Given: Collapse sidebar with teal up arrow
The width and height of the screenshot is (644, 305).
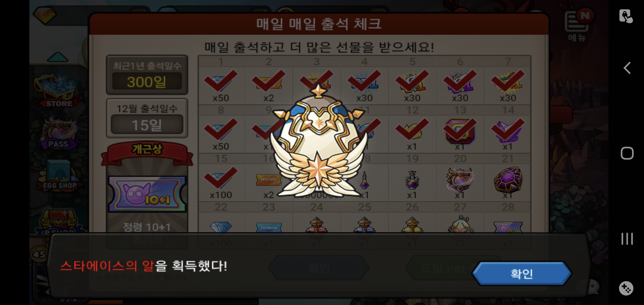Looking at the screenshot, I should click(x=58, y=57).
